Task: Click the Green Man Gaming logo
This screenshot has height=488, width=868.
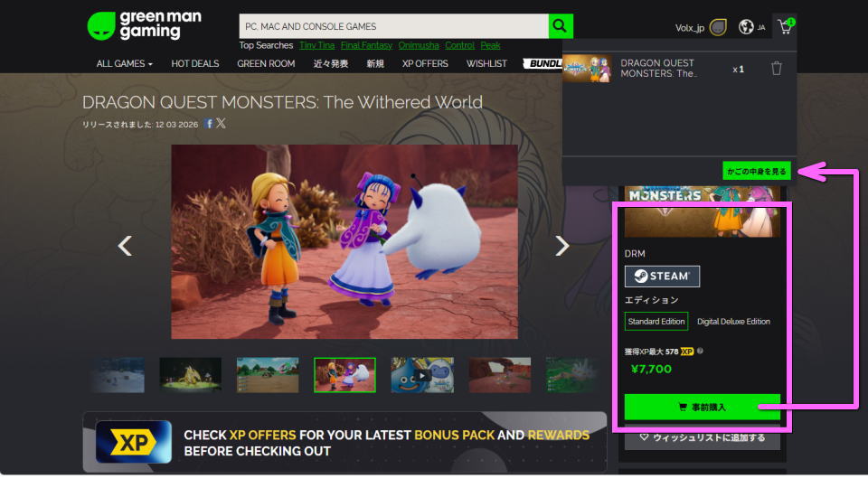Action: pos(145,26)
